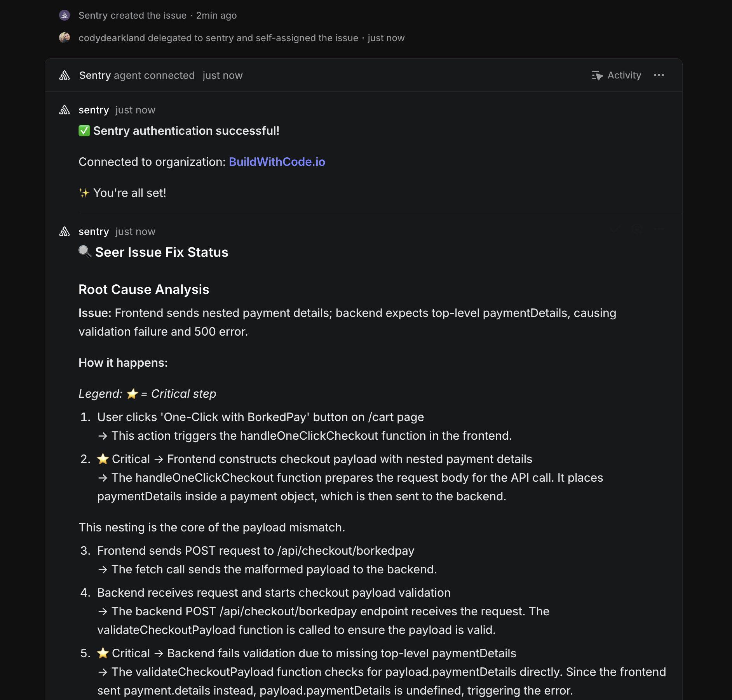The width and height of the screenshot is (732, 700).
Task: Click the 'just now' timestamp in agent connected header
Action: point(222,75)
